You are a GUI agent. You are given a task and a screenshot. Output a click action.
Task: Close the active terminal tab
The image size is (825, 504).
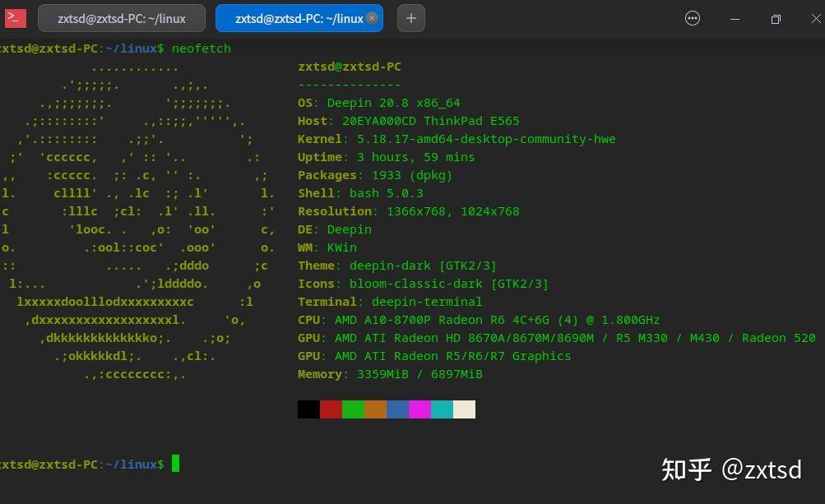(x=372, y=18)
